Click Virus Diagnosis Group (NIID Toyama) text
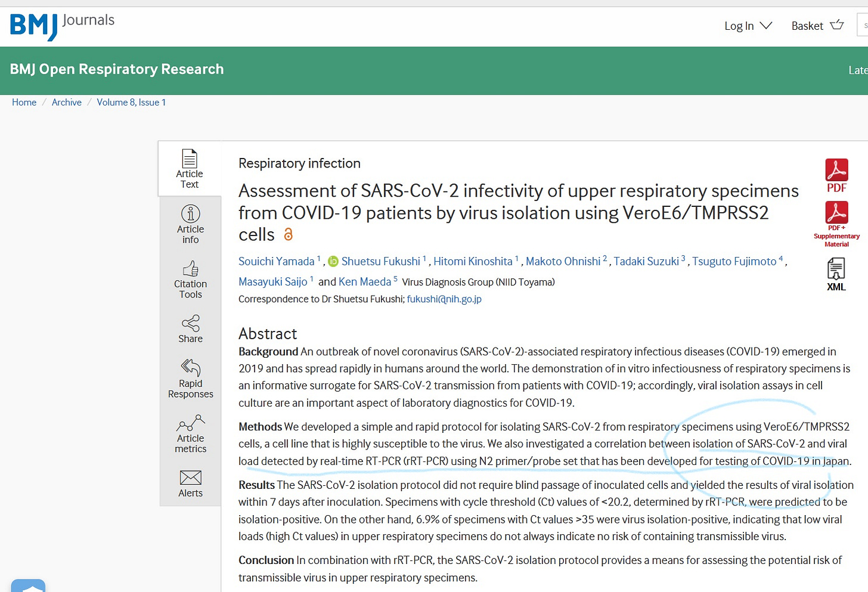 [478, 282]
